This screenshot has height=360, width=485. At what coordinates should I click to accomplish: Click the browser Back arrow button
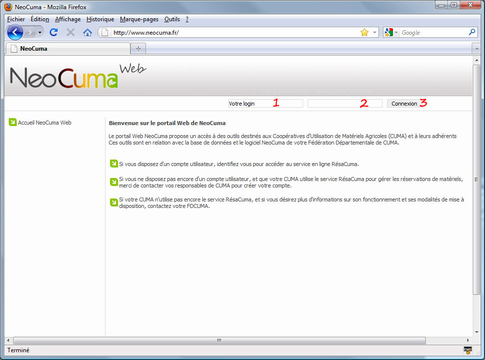15,33
